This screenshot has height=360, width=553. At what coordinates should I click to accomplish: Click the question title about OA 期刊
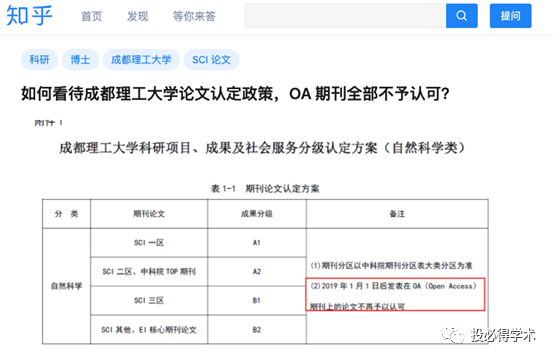[235, 94]
